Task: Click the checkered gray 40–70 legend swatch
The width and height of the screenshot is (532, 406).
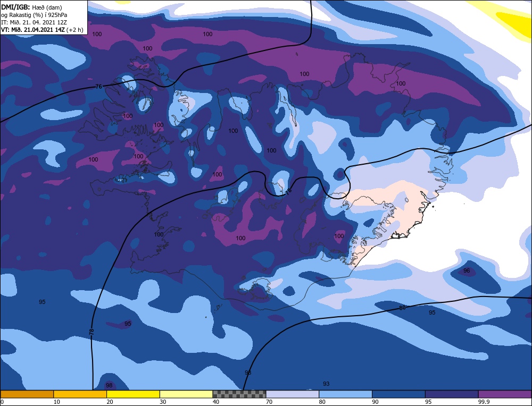Action: [239, 394]
